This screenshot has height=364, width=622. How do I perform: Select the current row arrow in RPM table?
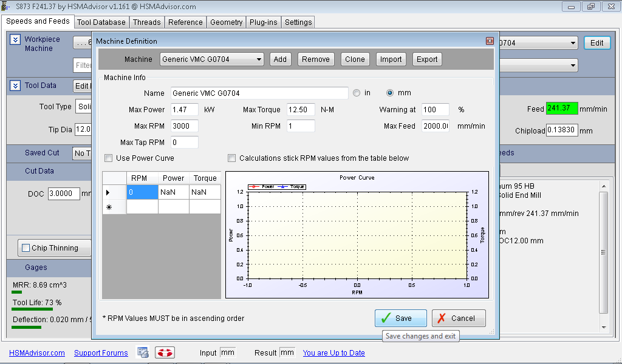(108, 192)
